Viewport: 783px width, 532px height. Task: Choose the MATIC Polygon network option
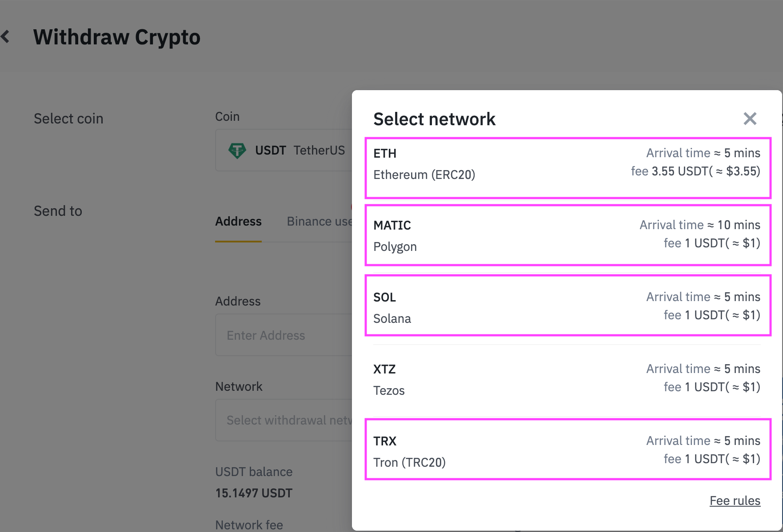[x=567, y=235]
